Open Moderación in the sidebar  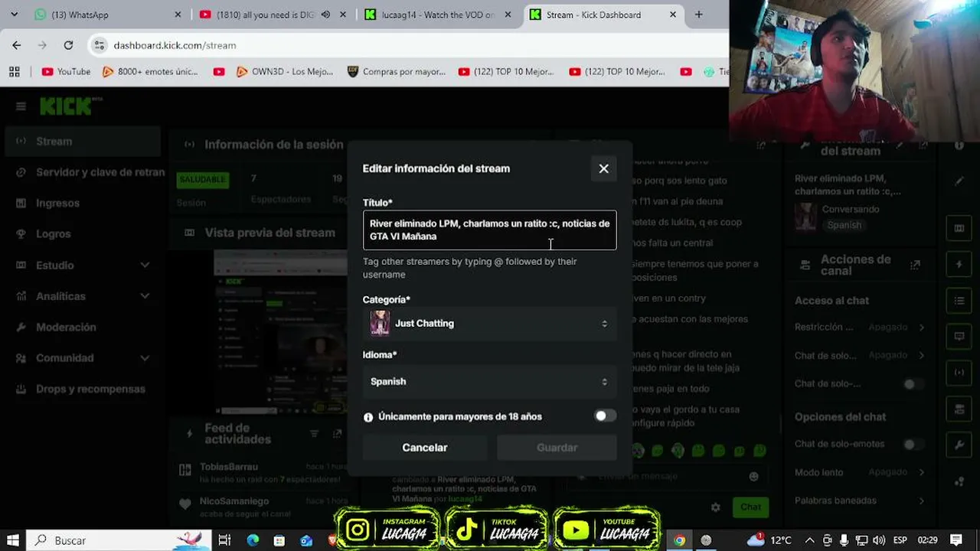(83, 327)
